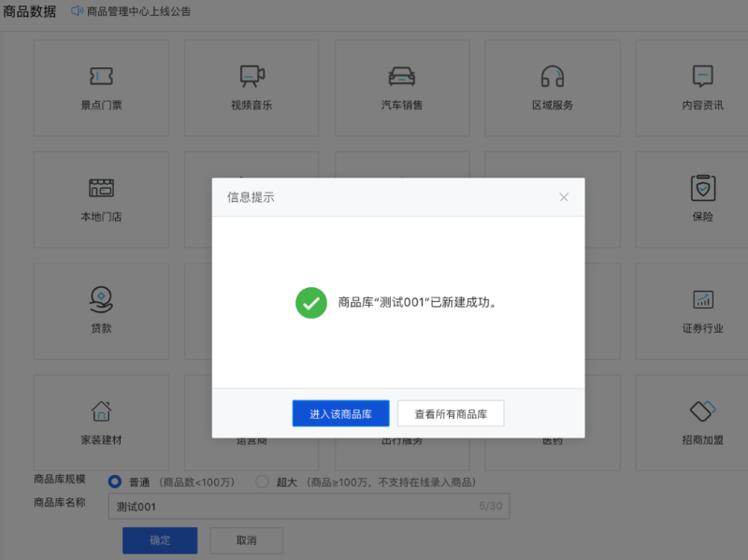Open the 商品管理中心上线公告 announcement link
The height and width of the screenshot is (560, 748).
coord(140,11)
